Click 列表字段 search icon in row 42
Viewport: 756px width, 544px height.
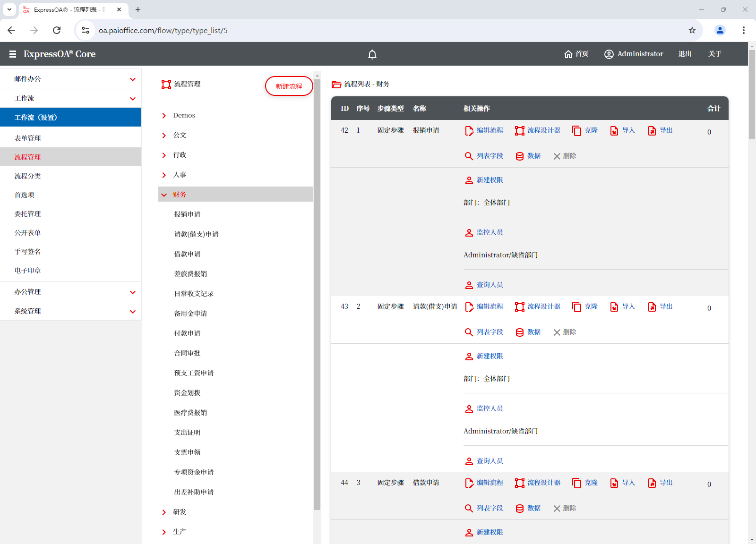(469, 156)
